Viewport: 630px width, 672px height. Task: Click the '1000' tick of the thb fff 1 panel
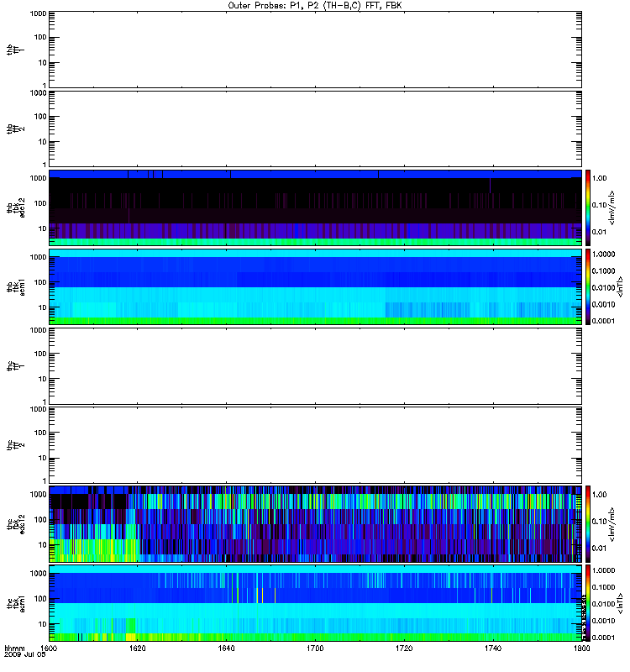click(38, 13)
